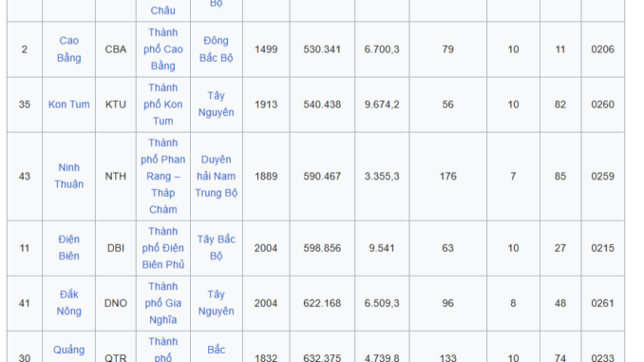Open the Cao Bằng province link

68,49
